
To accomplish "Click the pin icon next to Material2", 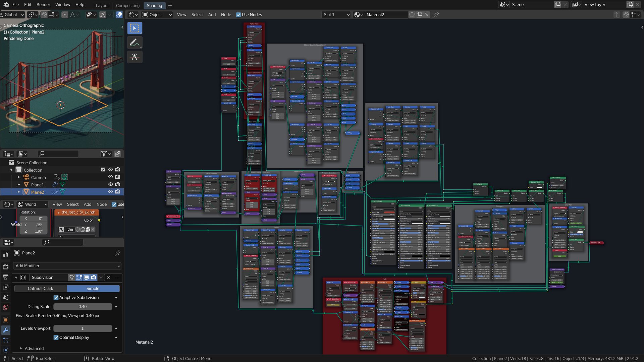I will pos(436,15).
